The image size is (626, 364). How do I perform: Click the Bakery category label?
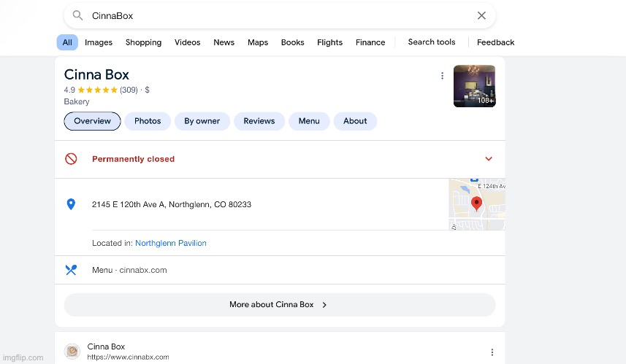(77, 101)
